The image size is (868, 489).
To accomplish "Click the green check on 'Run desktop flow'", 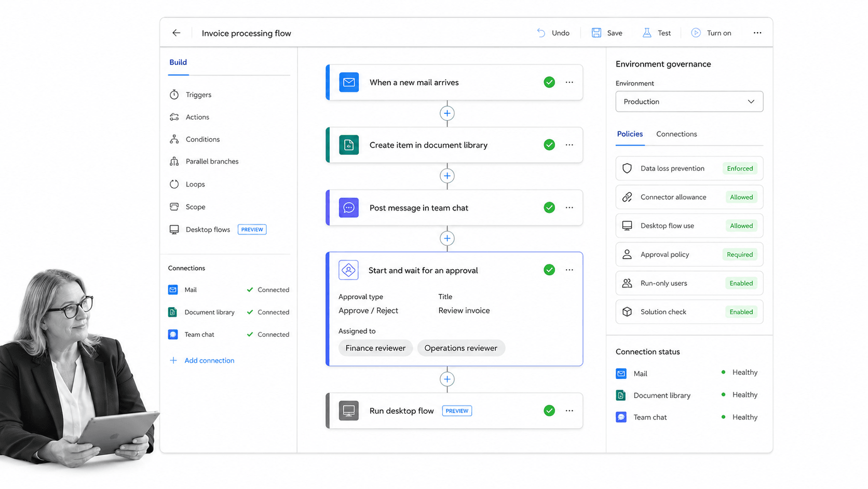I will (x=549, y=411).
